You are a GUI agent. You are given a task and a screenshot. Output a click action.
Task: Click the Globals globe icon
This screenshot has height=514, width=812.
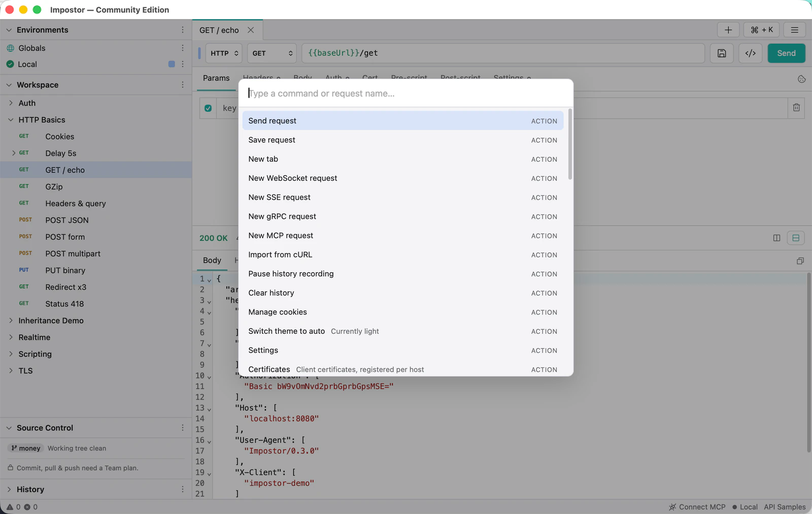pyautogui.click(x=10, y=48)
